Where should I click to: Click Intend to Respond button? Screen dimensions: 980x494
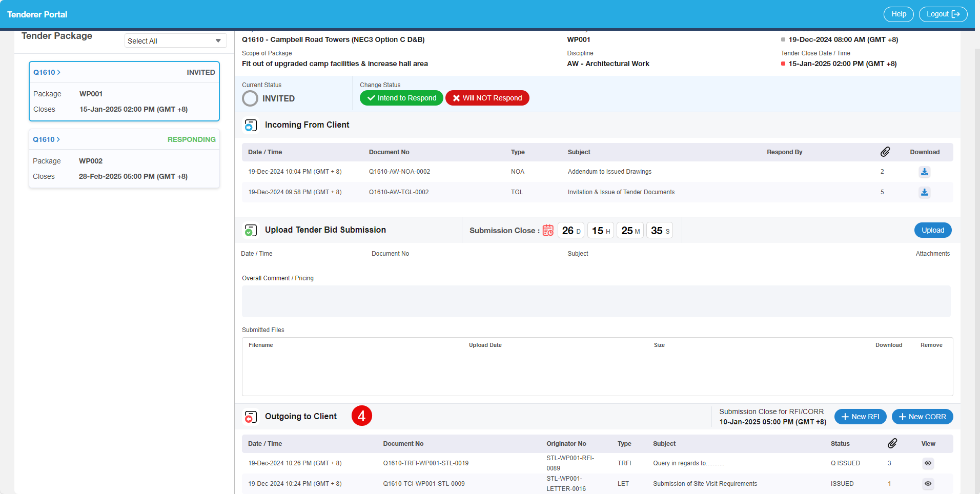point(401,98)
